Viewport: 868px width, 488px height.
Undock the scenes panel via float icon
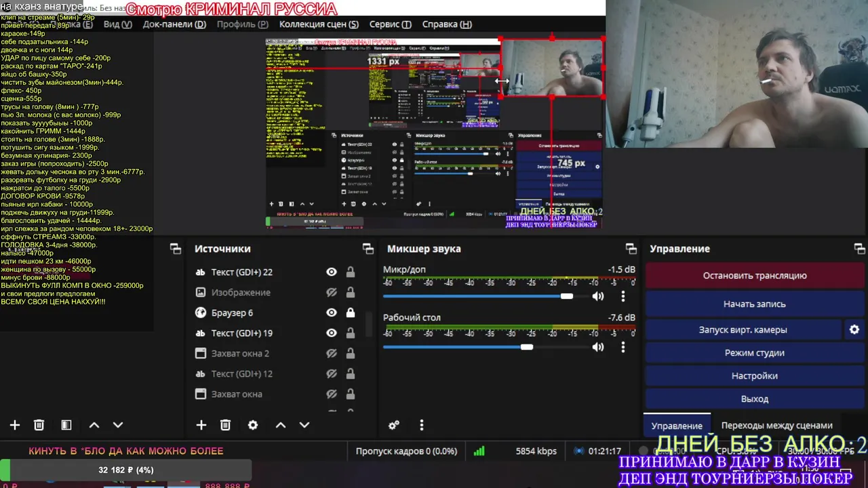[x=176, y=249]
